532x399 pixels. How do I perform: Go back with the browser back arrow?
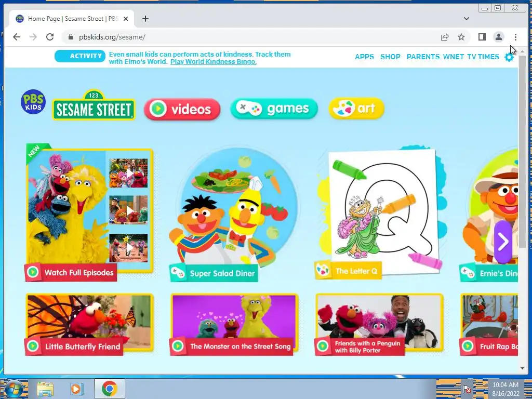coord(16,37)
